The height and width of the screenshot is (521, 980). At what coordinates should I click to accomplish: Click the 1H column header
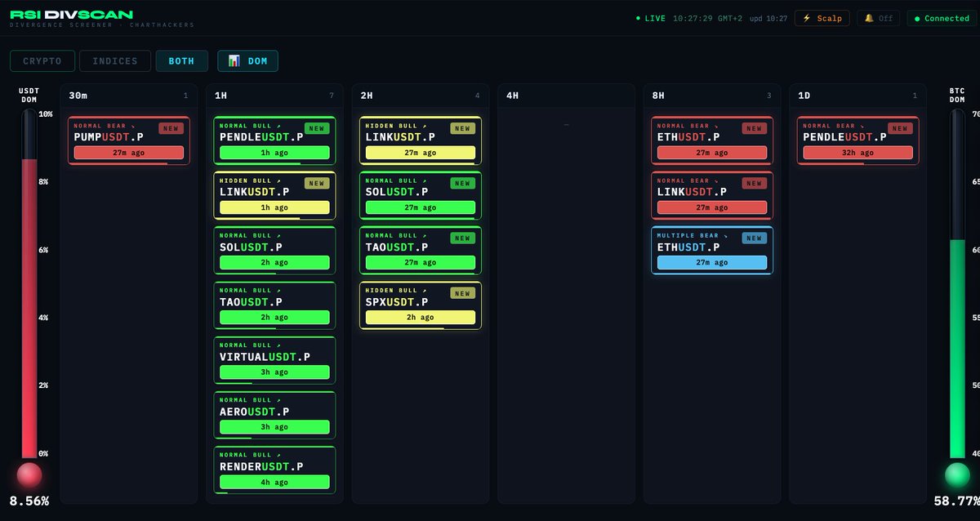coord(274,96)
